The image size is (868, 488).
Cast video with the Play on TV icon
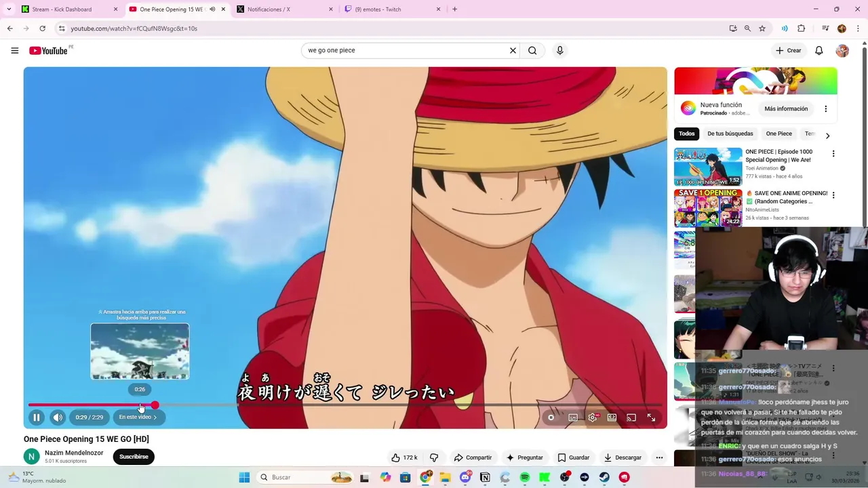[x=631, y=418]
